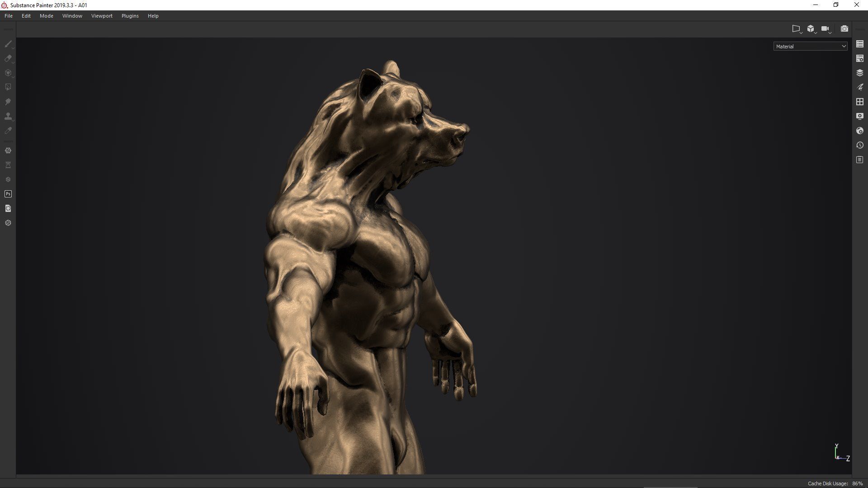Click the XYZ axis gizmo in viewport

842,453
